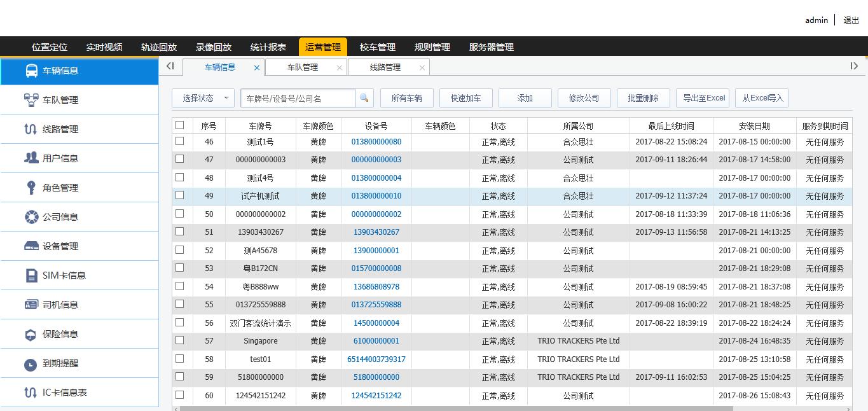868x411 pixels.
Task: Open the 轨迹回放 menu
Action: (159, 47)
